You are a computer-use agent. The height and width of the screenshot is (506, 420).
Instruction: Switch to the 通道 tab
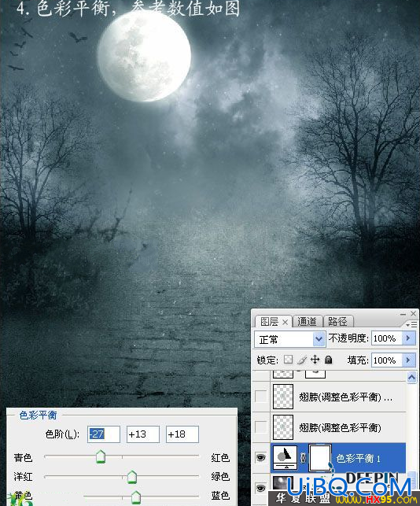pos(307,321)
